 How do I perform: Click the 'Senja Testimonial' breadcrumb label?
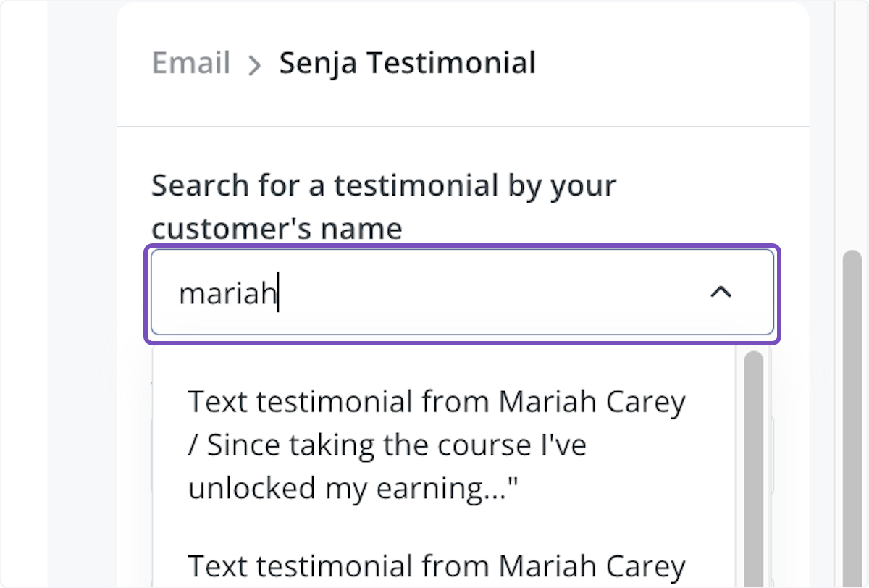point(406,63)
